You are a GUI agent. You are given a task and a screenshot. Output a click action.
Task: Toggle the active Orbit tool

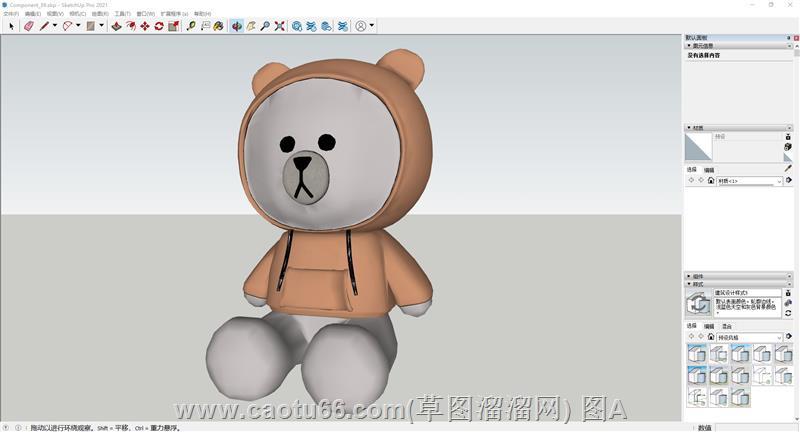click(237, 26)
